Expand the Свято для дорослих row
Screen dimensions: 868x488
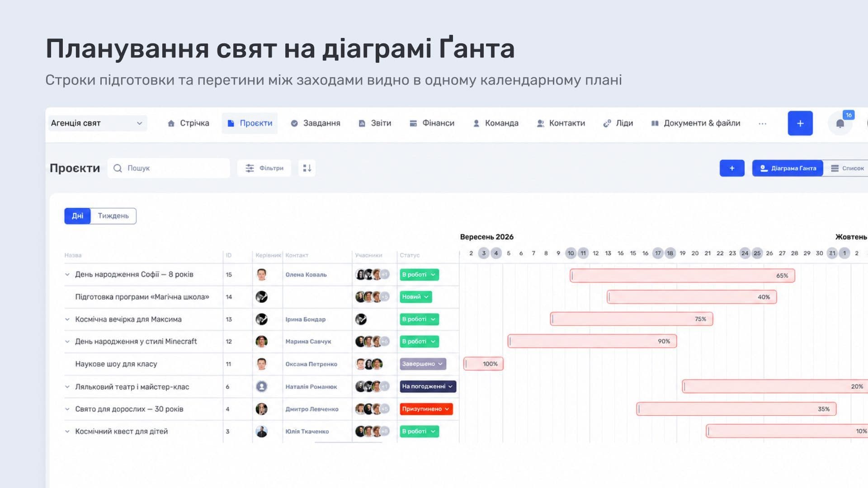click(67, 409)
